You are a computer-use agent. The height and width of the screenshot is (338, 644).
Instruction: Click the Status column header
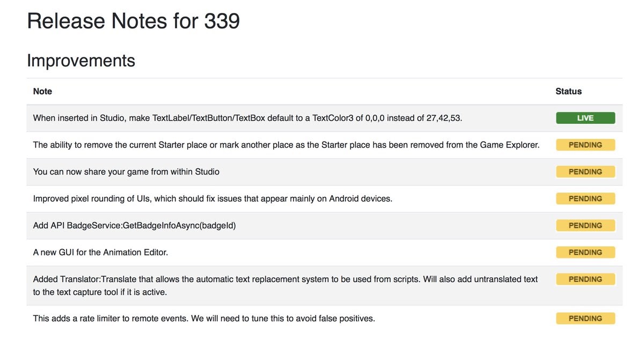click(x=568, y=91)
